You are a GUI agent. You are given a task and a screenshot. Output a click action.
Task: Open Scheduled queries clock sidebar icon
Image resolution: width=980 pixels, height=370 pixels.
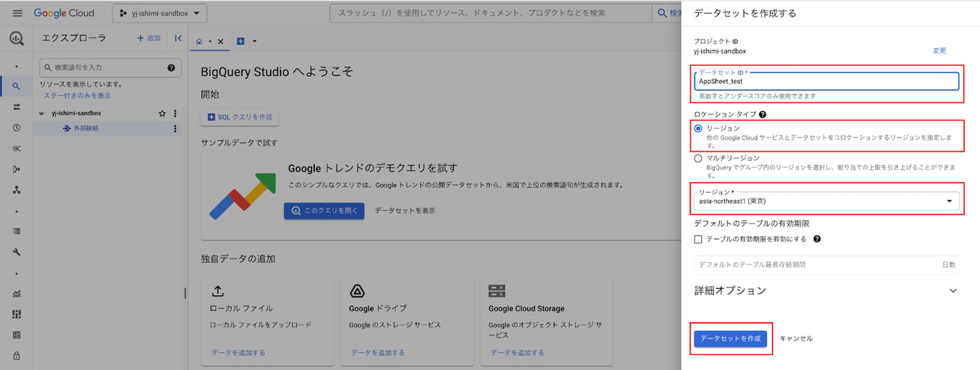pos(17,128)
